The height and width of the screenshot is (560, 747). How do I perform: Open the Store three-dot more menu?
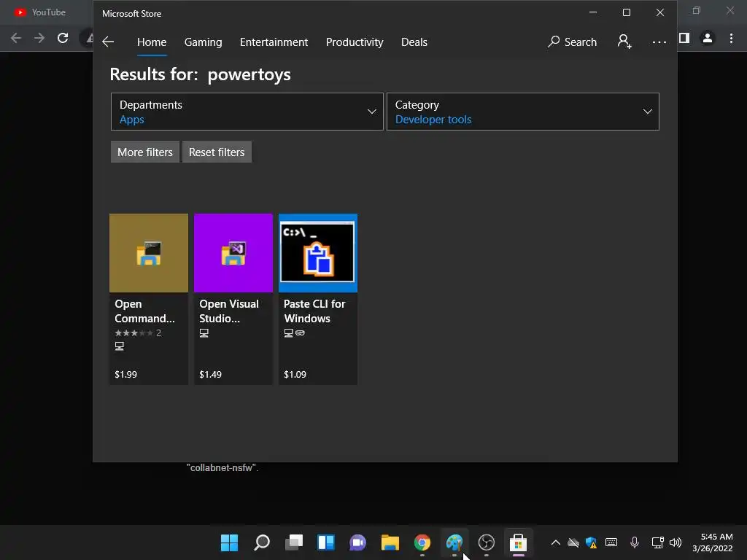[x=659, y=42]
